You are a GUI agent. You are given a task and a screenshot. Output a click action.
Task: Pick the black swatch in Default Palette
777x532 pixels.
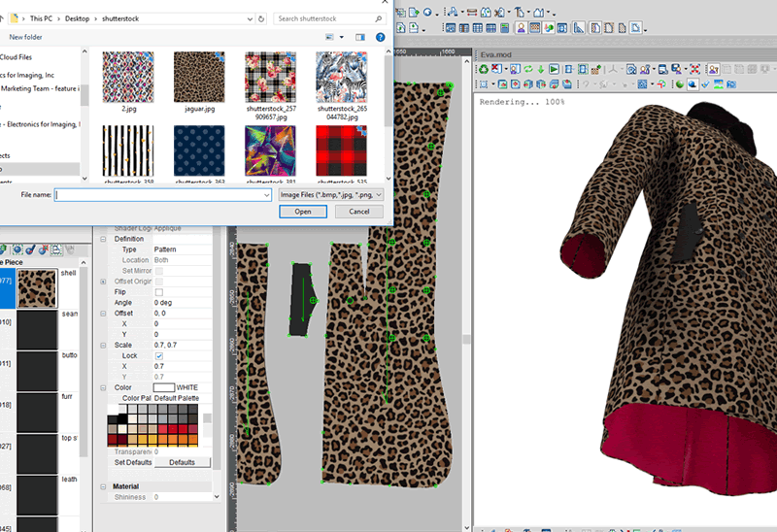click(122, 418)
